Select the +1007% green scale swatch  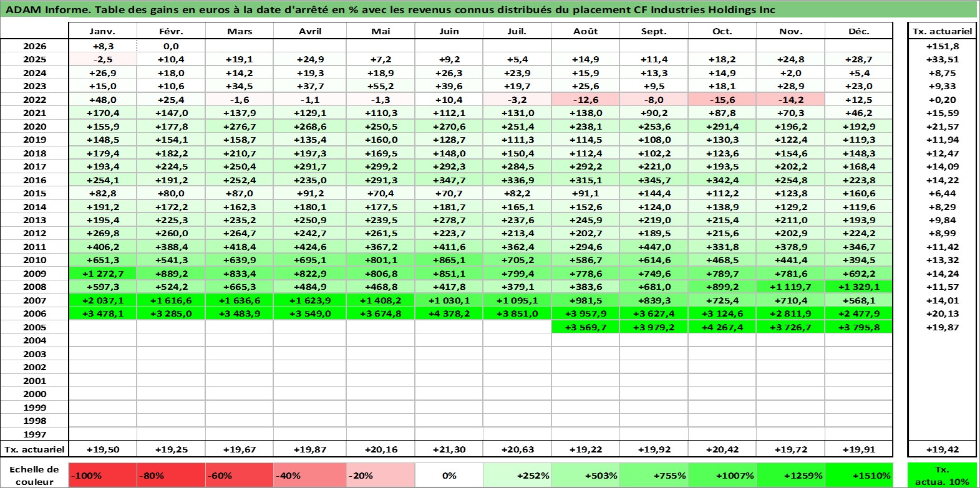pyautogui.click(x=722, y=475)
